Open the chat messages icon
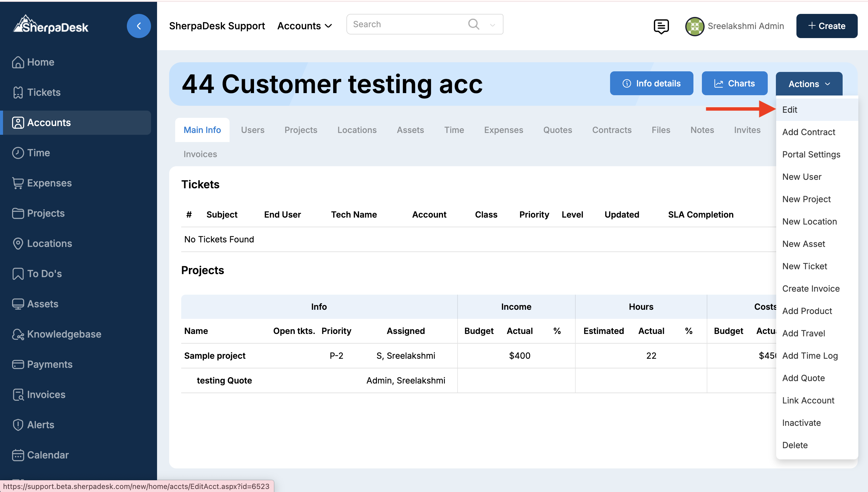 tap(661, 26)
